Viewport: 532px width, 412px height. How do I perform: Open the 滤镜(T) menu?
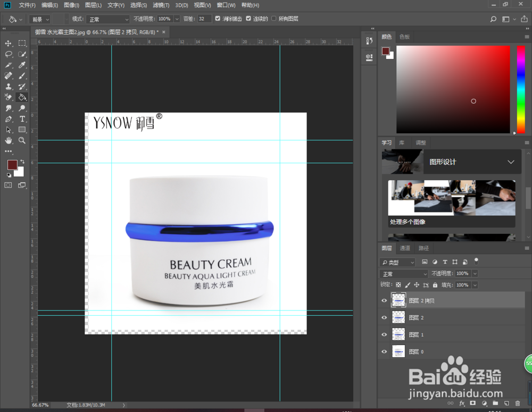(x=161, y=5)
